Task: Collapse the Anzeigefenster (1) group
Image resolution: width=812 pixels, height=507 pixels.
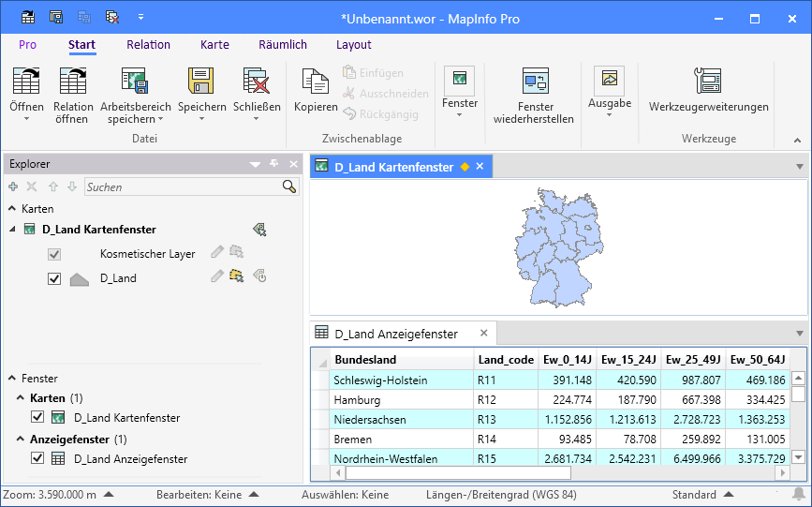Action: coord(21,440)
